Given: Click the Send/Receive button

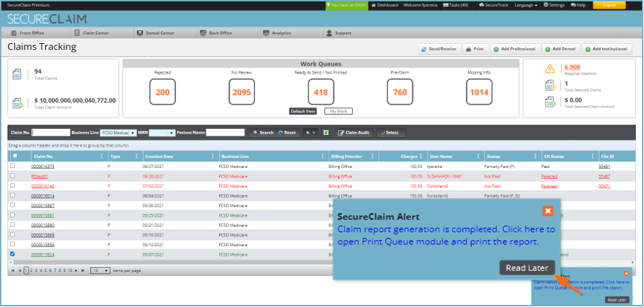Looking at the screenshot, I should click(438, 49).
